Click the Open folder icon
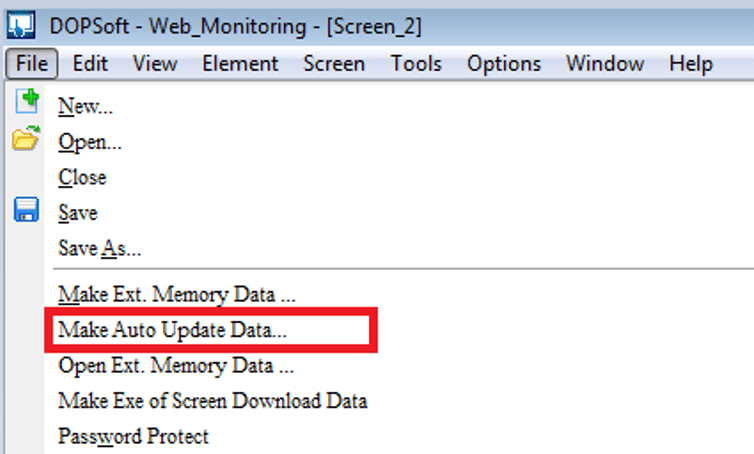Image resolution: width=754 pixels, height=454 pixels. [25, 141]
